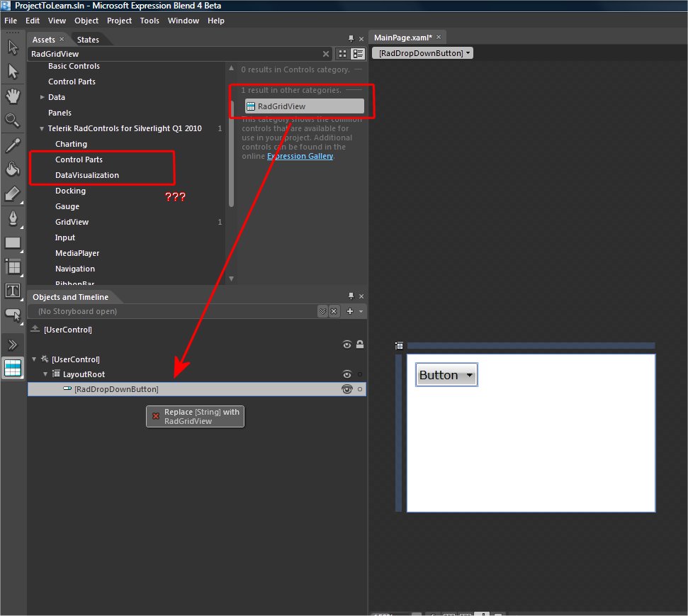Select the Direct Selection tool
This screenshot has height=616, width=688.
click(x=13, y=71)
